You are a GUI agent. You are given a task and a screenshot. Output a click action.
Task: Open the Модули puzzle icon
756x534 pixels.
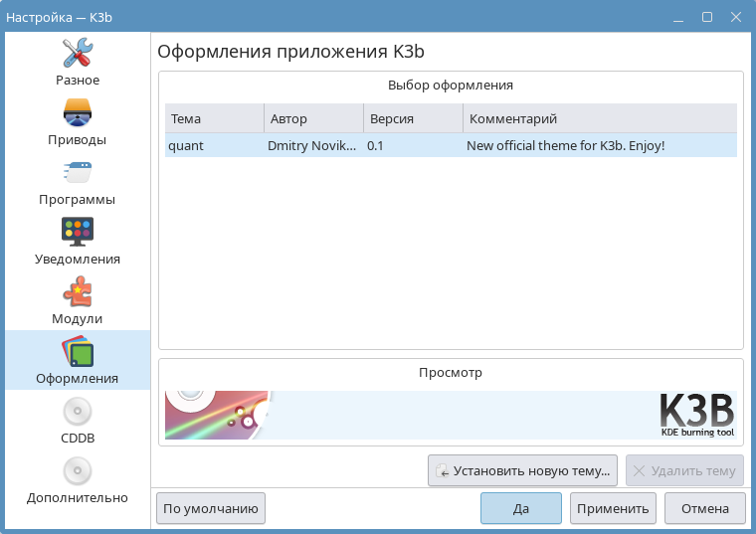coord(78,291)
